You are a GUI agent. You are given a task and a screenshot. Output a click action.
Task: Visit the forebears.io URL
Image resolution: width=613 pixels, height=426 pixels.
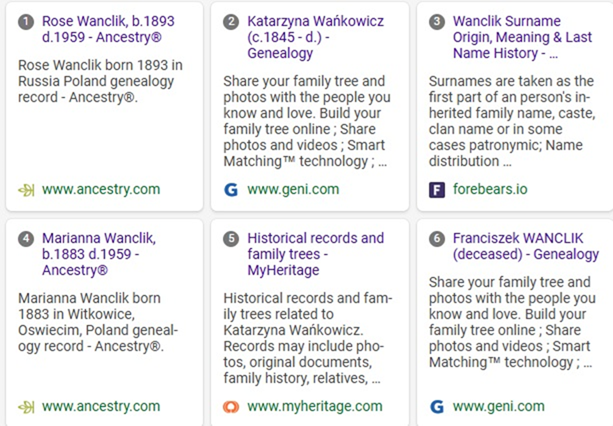point(490,190)
